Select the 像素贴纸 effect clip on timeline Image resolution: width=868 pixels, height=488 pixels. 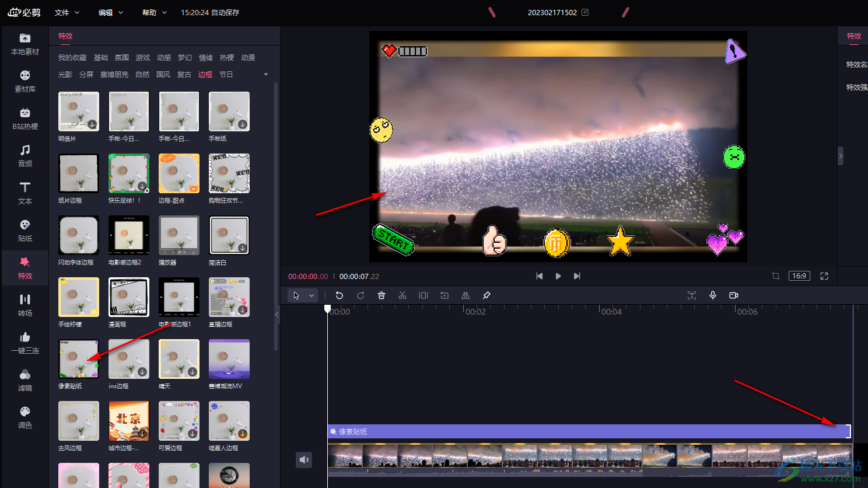tap(589, 431)
